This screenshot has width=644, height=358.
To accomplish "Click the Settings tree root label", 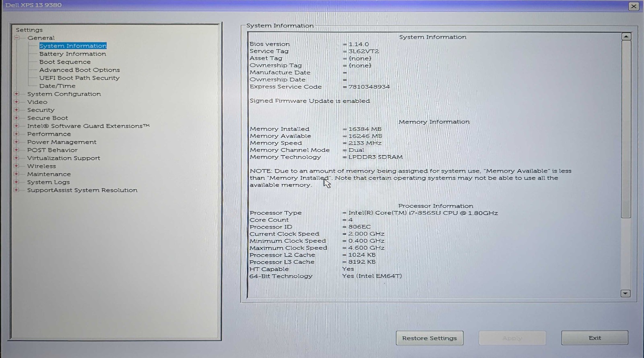I will pos(29,30).
